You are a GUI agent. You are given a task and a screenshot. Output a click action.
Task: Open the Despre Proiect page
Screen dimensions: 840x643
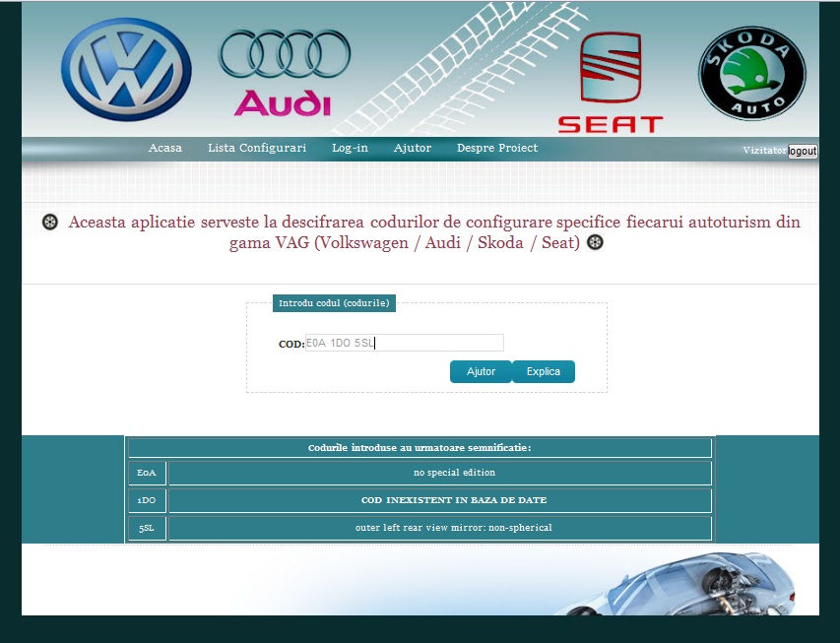(497, 148)
